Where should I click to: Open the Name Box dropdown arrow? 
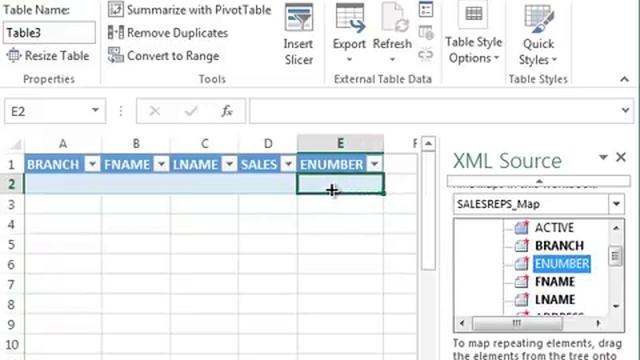pos(95,110)
